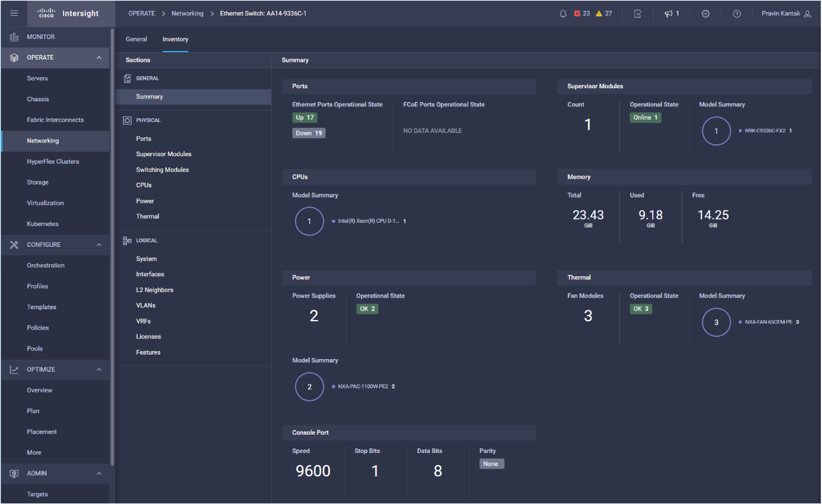Select the Down 19 ports state filter
The height and width of the screenshot is (504, 822).
click(x=308, y=132)
